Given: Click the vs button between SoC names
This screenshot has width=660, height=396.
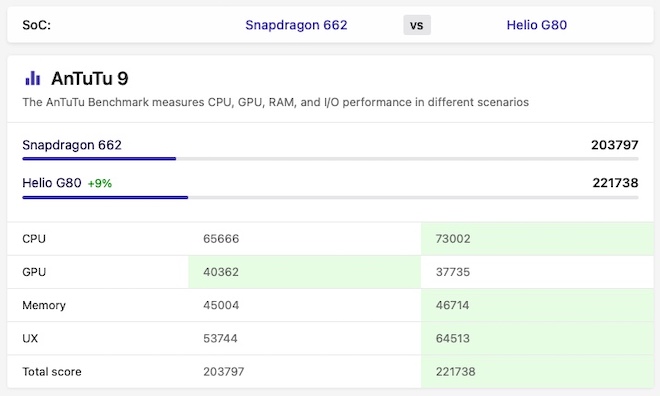Looking at the screenshot, I should (x=417, y=25).
